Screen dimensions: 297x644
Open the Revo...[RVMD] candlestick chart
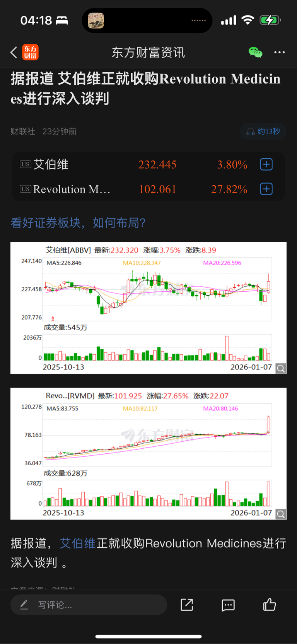click(148, 454)
